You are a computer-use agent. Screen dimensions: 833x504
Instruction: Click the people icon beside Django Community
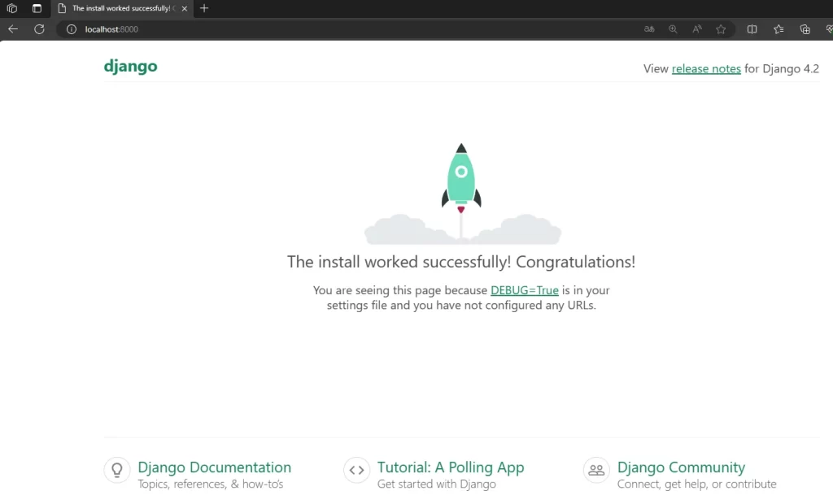tap(596, 470)
